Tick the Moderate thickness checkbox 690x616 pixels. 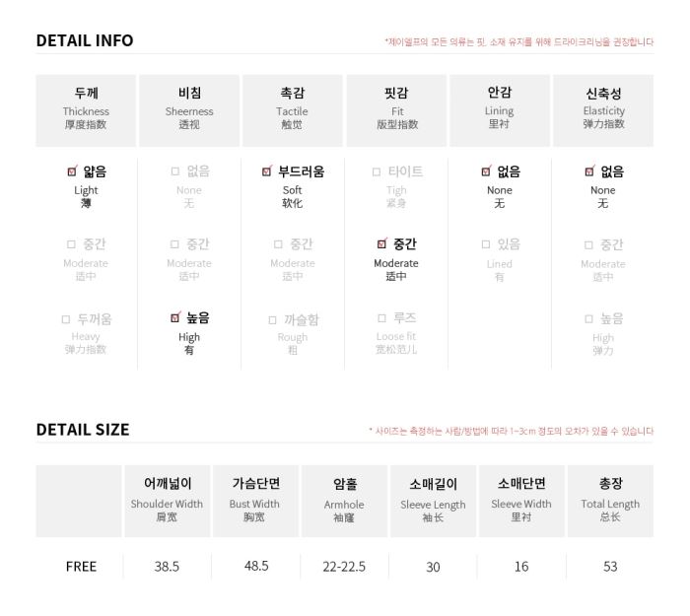tap(71, 244)
